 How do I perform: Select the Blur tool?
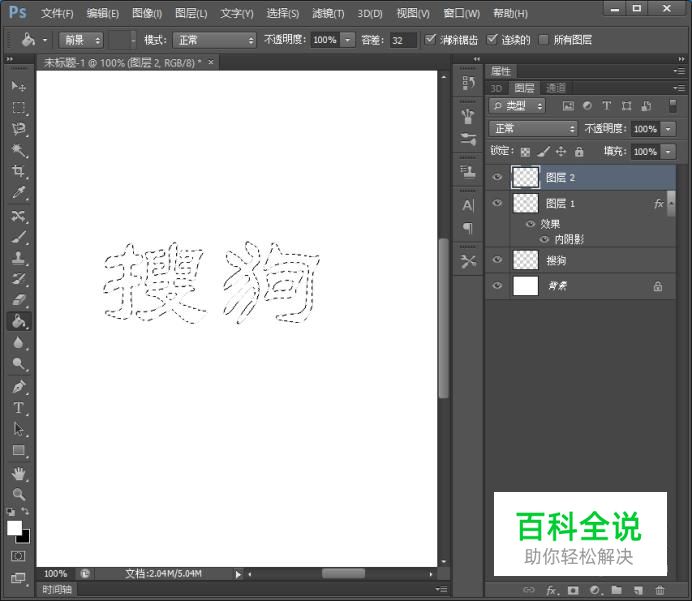18,342
